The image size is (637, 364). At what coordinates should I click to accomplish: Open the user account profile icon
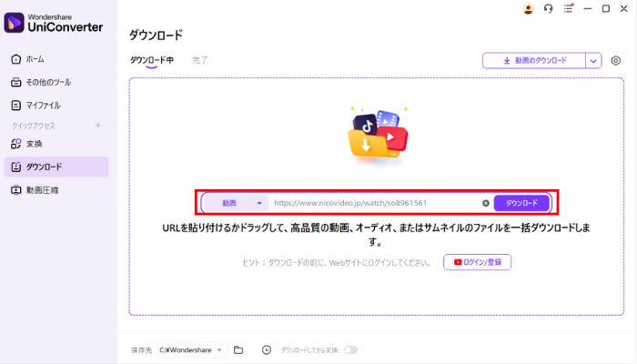point(528,8)
